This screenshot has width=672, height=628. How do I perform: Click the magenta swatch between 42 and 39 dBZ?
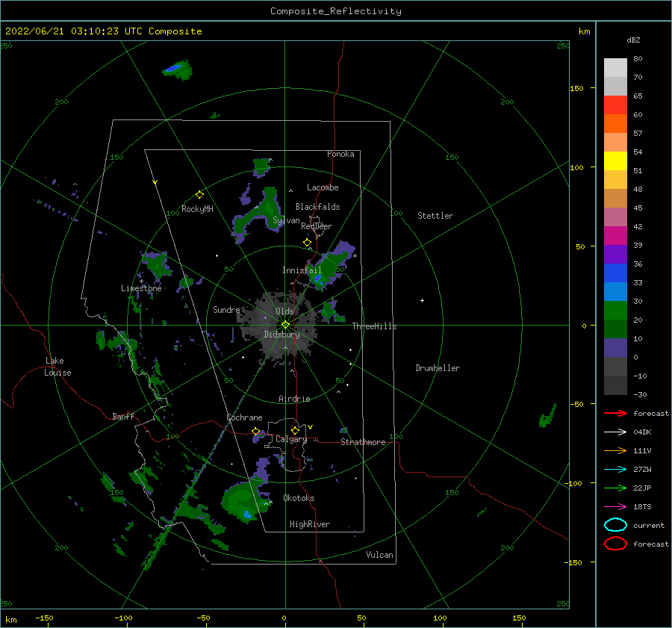tap(615, 236)
